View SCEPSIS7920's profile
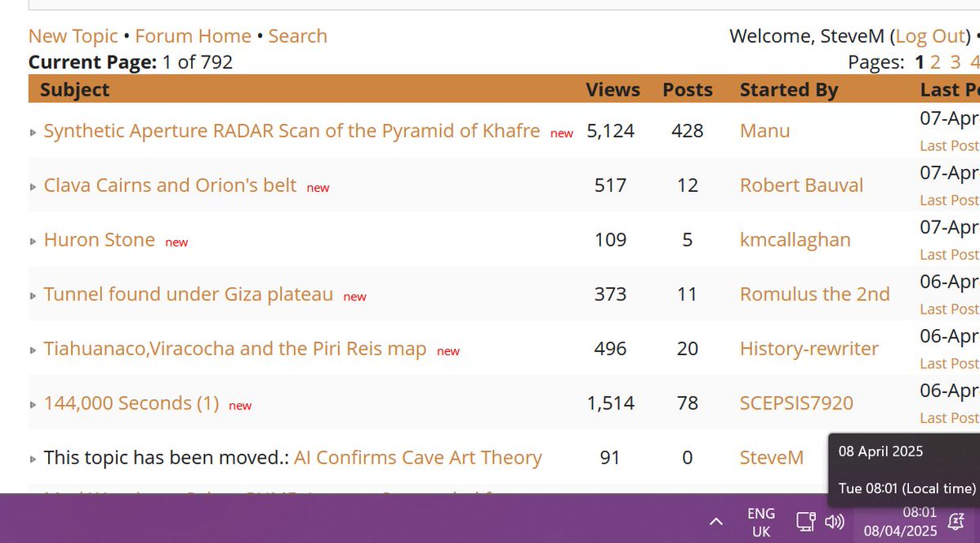The image size is (980, 543). click(x=796, y=403)
